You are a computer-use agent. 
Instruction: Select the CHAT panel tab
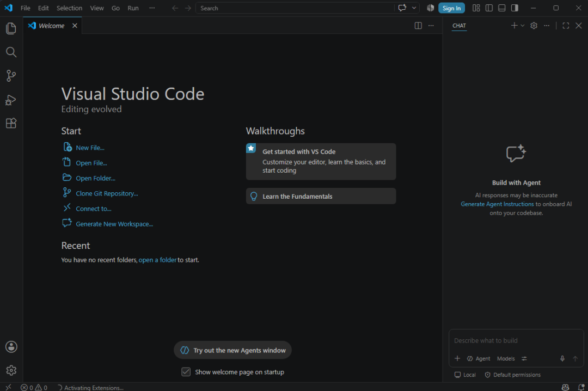[x=459, y=26]
